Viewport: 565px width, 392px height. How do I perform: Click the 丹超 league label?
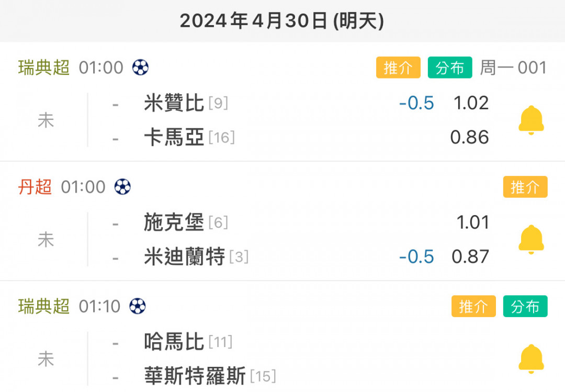[35, 187]
